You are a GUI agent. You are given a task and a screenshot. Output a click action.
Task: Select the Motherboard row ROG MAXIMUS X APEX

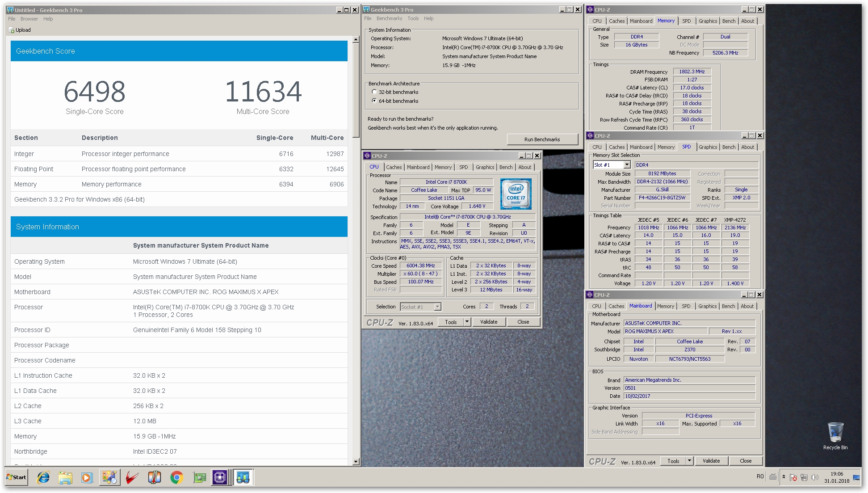pyautogui.click(x=179, y=292)
